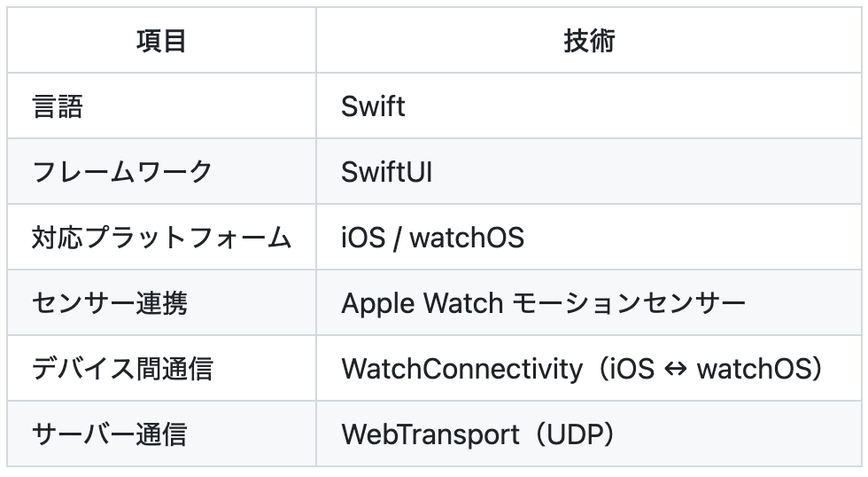Click the 技術 column header
Viewport: 868px width, 477px height.
tap(588, 41)
